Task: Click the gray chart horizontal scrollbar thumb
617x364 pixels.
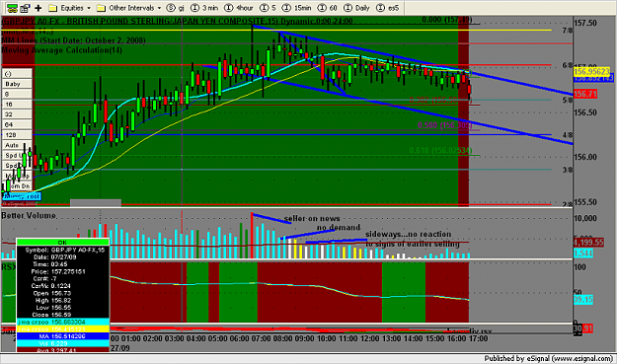Action: (x=96, y=203)
